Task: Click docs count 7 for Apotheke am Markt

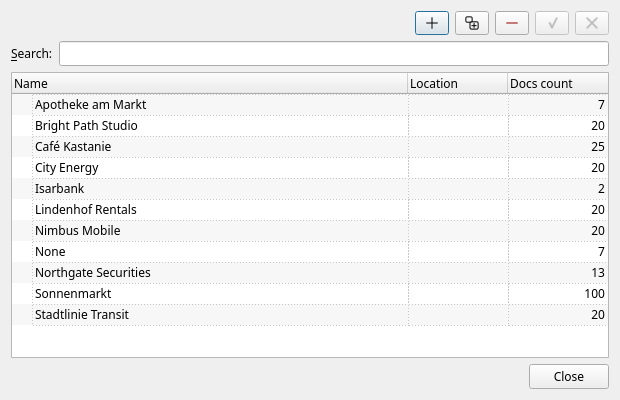Action: [x=601, y=105]
